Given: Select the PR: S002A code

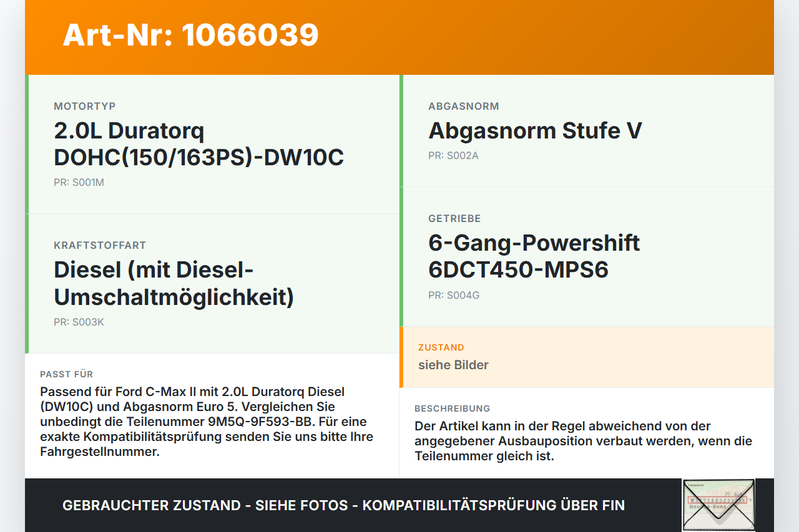Looking at the screenshot, I should click(x=453, y=155).
